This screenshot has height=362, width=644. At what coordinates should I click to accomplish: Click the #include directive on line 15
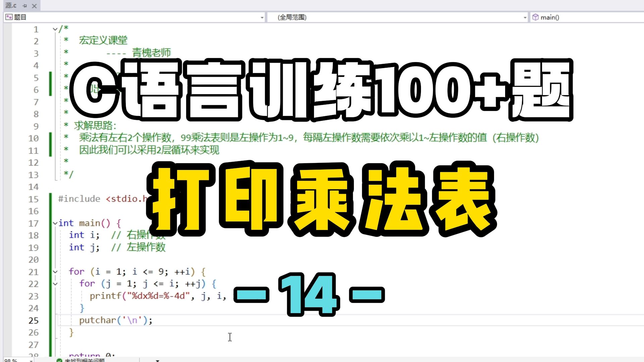[79, 199]
